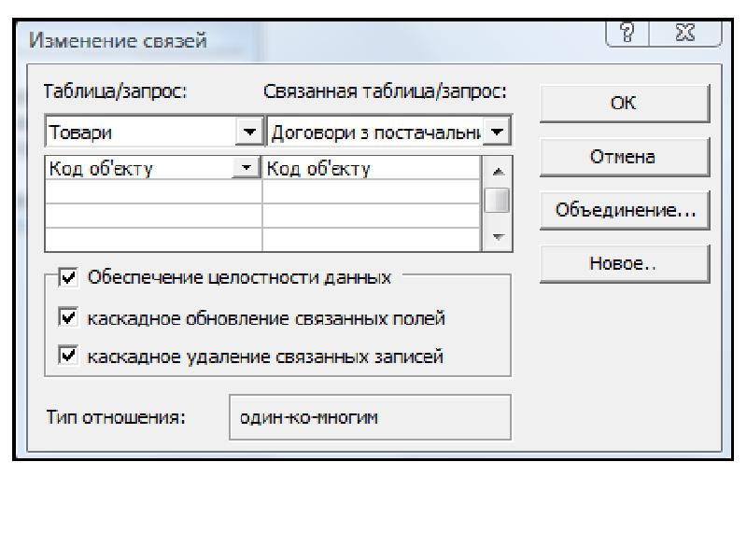Click the Тип отношения один-ко-многим field
Screen dimensions: 747x560
[x=370, y=416]
